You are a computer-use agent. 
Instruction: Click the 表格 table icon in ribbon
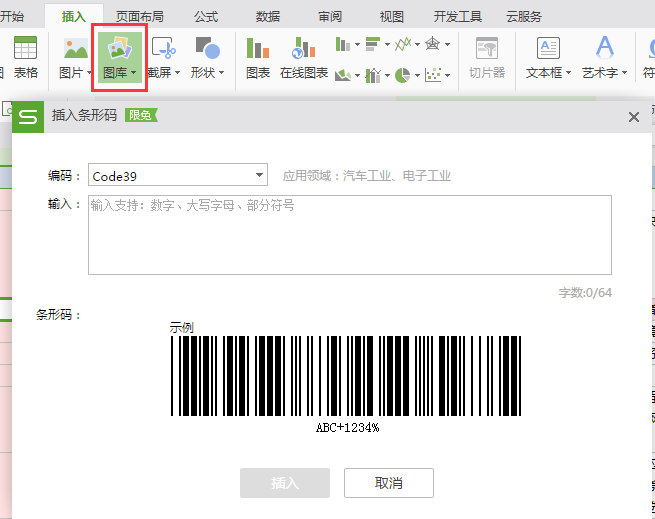(x=25, y=49)
